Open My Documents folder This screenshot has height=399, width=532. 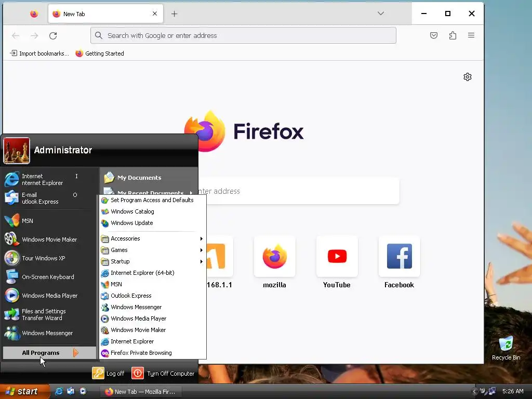149,178
